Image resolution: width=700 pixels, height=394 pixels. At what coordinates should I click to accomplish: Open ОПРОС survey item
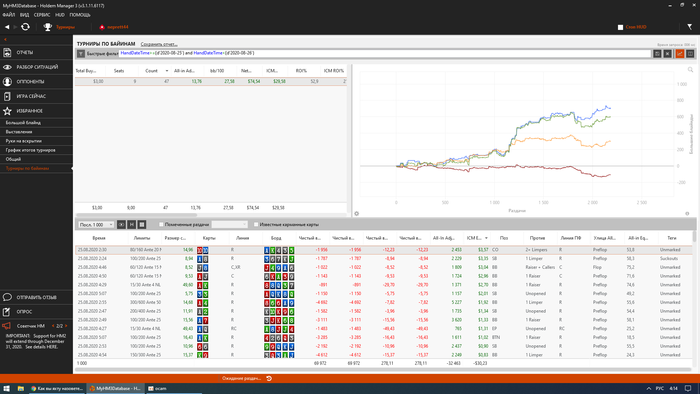[x=36, y=312]
